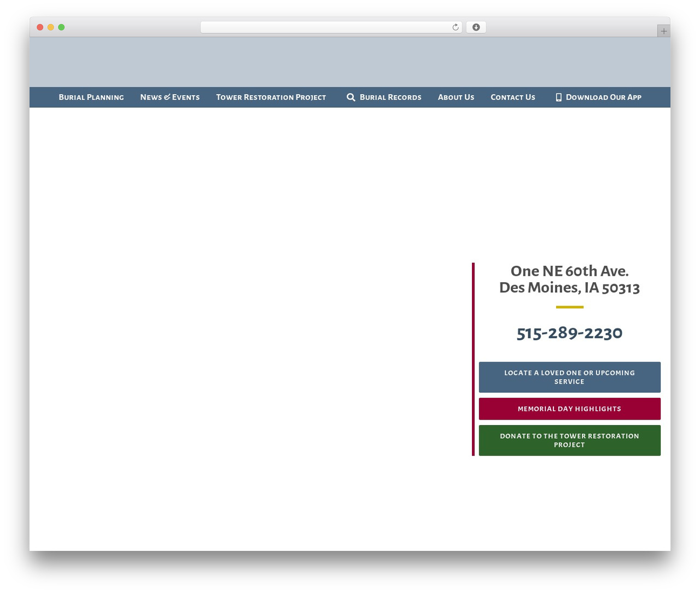Viewport: 700px width, 593px height.
Task: Click the phone icon beside Download Our App
Action: [x=558, y=97]
